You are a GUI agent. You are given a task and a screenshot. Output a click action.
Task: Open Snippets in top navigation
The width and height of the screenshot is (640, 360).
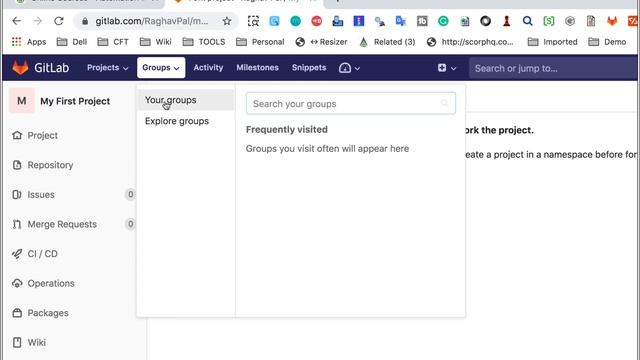point(309,68)
